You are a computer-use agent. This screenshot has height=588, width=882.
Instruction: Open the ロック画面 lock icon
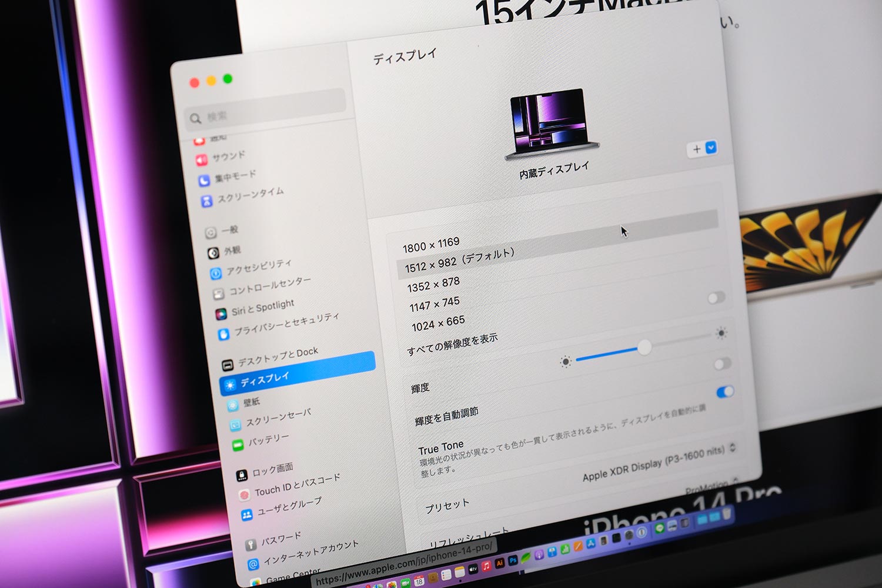coord(241,475)
